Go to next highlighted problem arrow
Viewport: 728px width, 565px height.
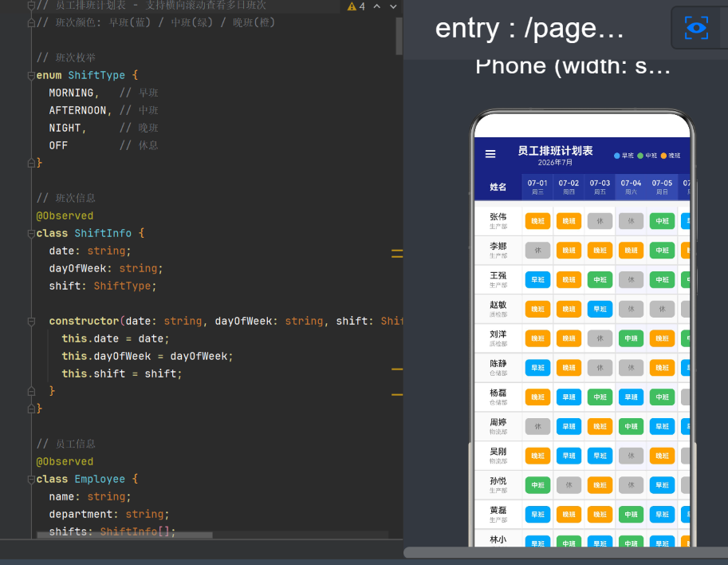coord(393,6)
